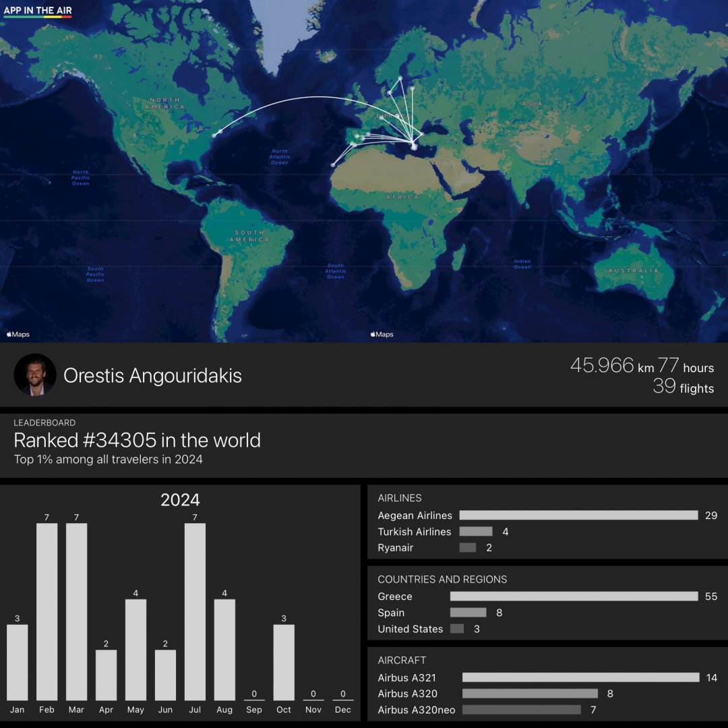Select the Aegean Airlines bar
Viewport: 728px width, 728px height.
pyautogui.click(x=578, y=516)
